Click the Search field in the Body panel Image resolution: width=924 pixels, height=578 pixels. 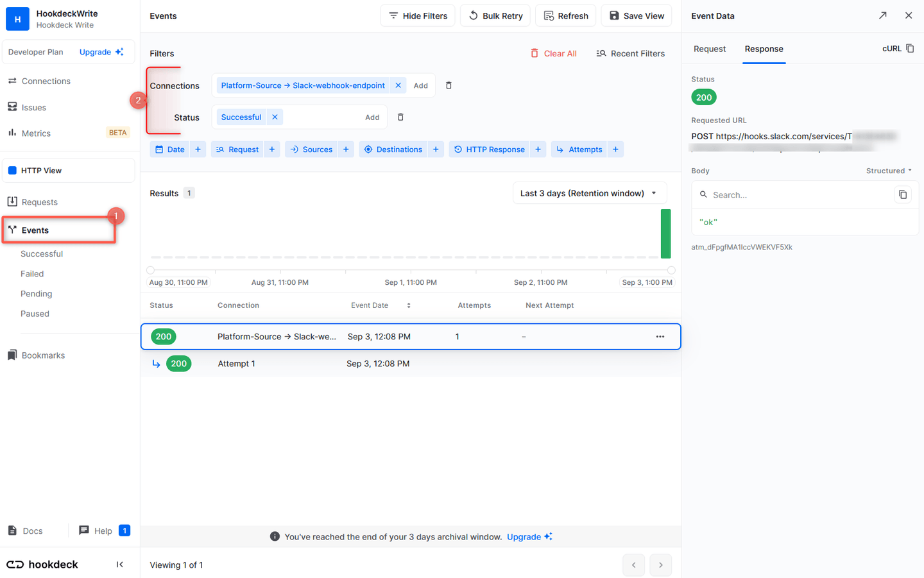770,194
